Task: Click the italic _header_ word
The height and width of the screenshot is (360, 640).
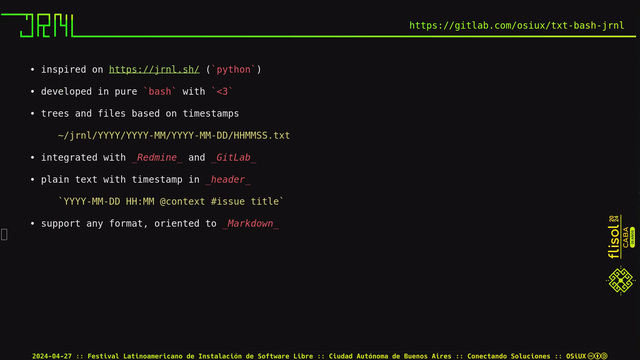Action: (228, 180)
